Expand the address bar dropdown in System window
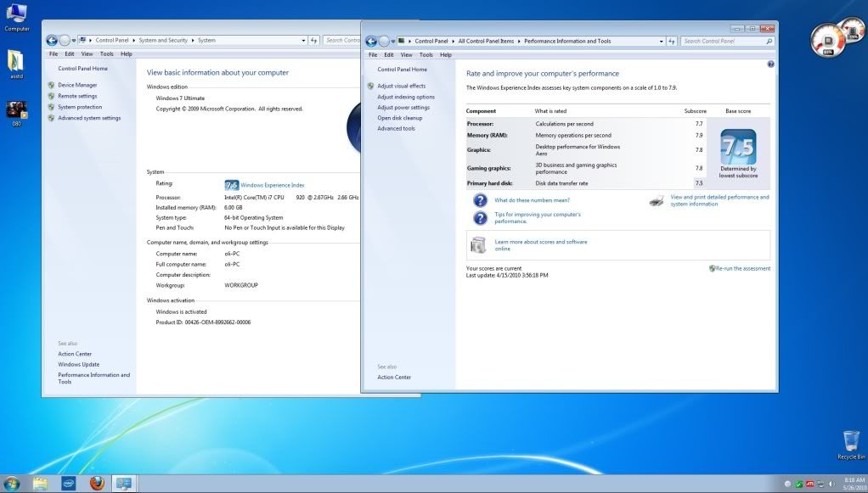This screenshot has width=868, height=493. tap(303, 40)
